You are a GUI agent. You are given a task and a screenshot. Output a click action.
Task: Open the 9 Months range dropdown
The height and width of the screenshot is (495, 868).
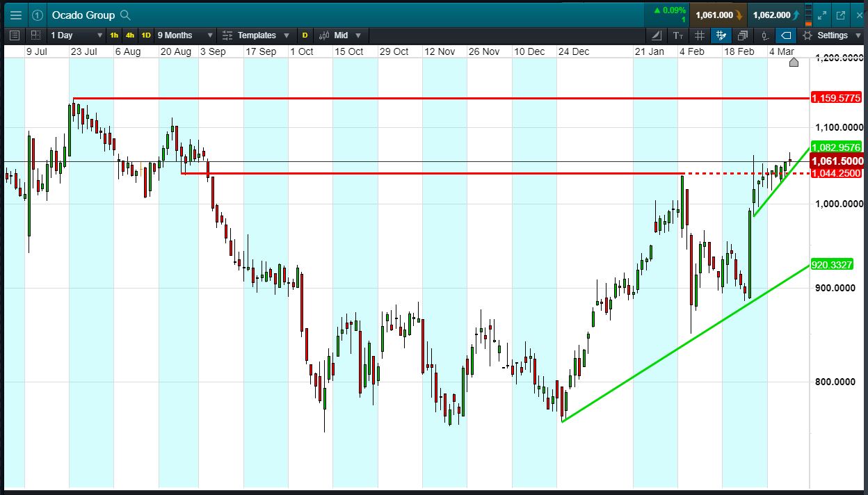[x=184, y=35]
